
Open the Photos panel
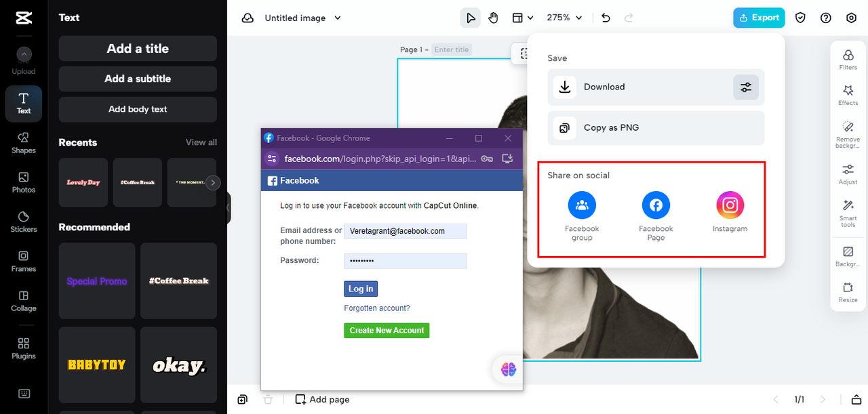click(x=24, y=182)
